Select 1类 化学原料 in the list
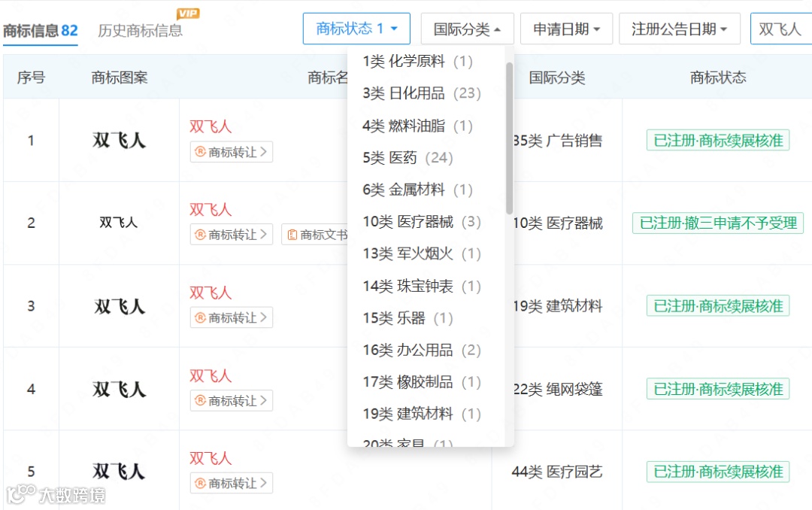The image size is (812, 510). pyautogui.click(x=418, y=61)
